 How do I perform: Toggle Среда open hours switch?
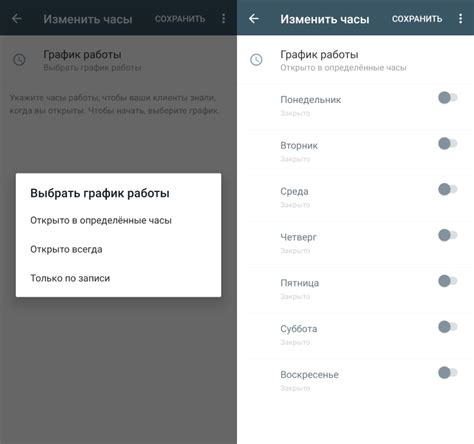(448, 189)
